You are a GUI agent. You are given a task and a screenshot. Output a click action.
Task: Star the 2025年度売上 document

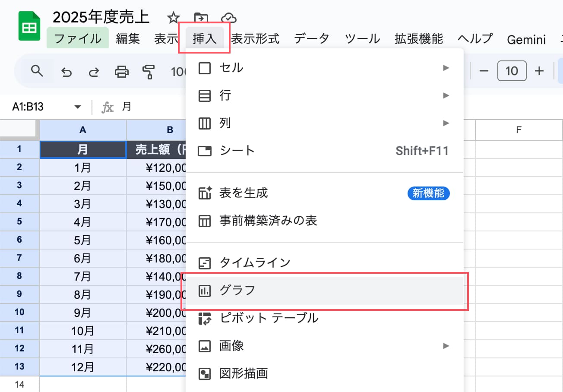(173, 18)
